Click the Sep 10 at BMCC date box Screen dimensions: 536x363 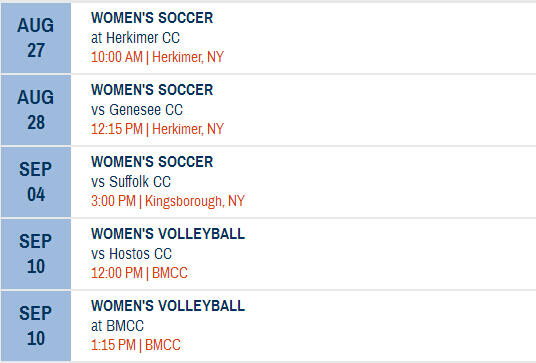click(36, 326)
